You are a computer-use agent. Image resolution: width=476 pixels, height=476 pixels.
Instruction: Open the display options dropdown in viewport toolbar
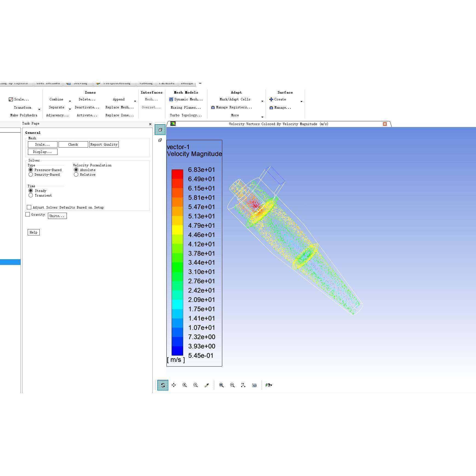[x=269, y=385]
